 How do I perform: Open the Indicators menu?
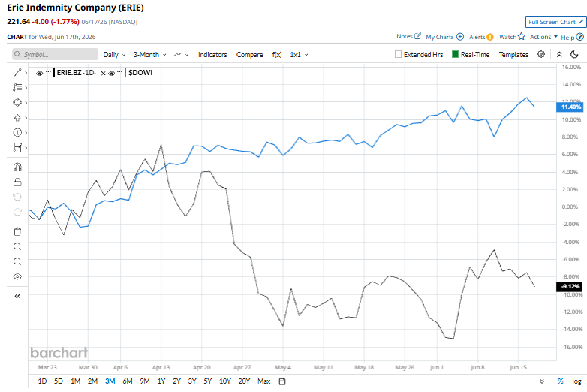tap(212, 55)
